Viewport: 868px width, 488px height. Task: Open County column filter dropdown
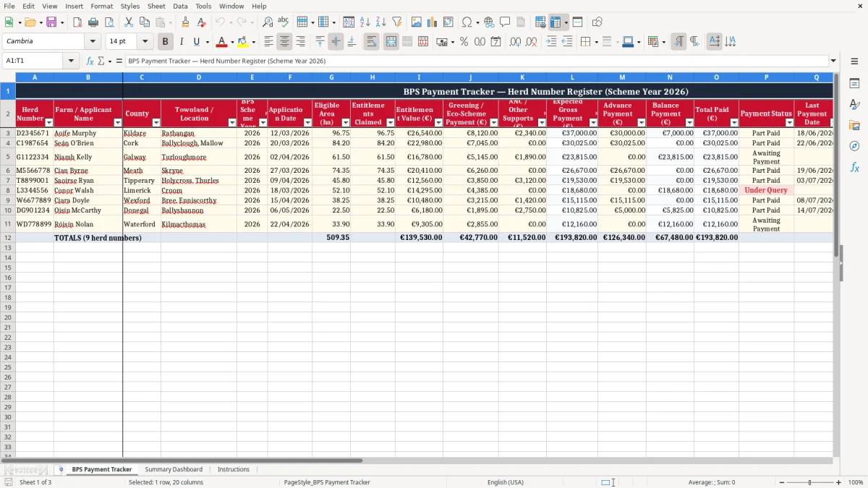[155, 123]
